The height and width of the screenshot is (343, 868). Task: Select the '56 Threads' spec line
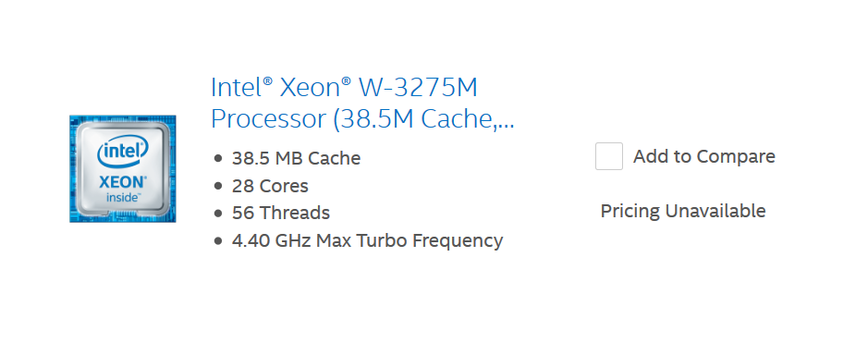coord(281,213)
